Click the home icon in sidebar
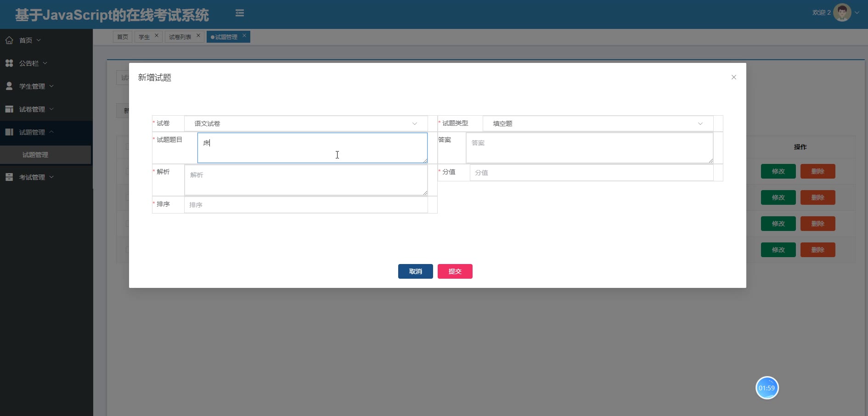 9,40
